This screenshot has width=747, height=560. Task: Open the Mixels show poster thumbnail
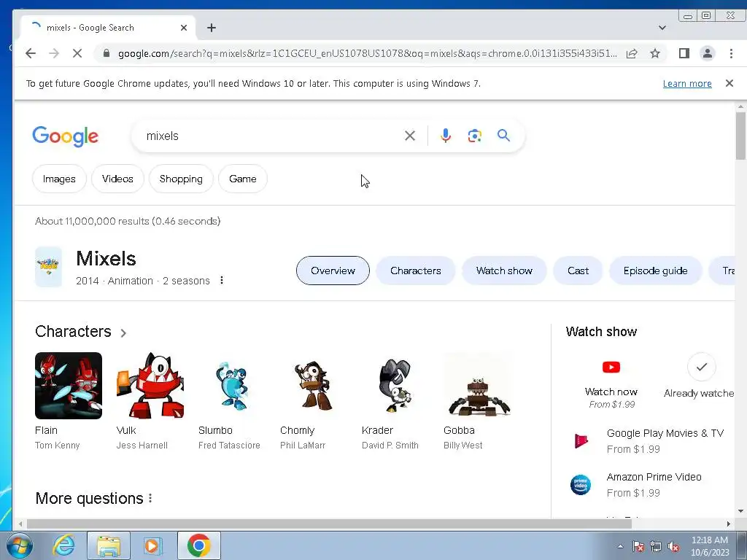49,267
